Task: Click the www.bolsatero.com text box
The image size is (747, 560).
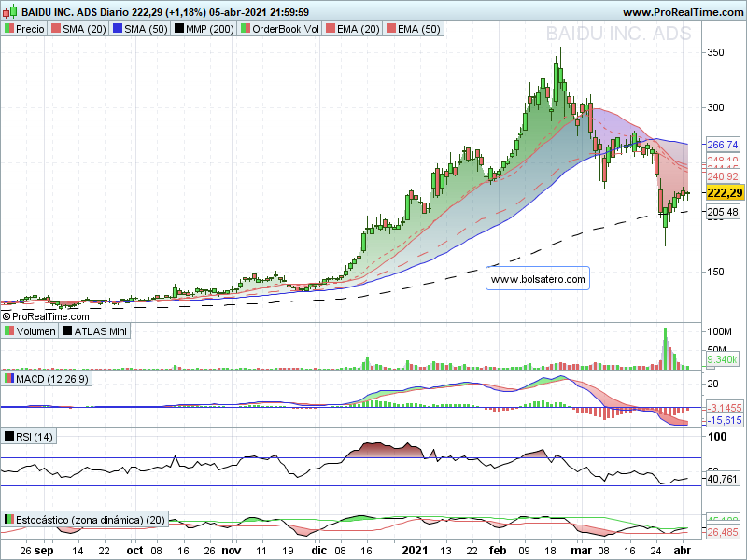Action: 538,278
